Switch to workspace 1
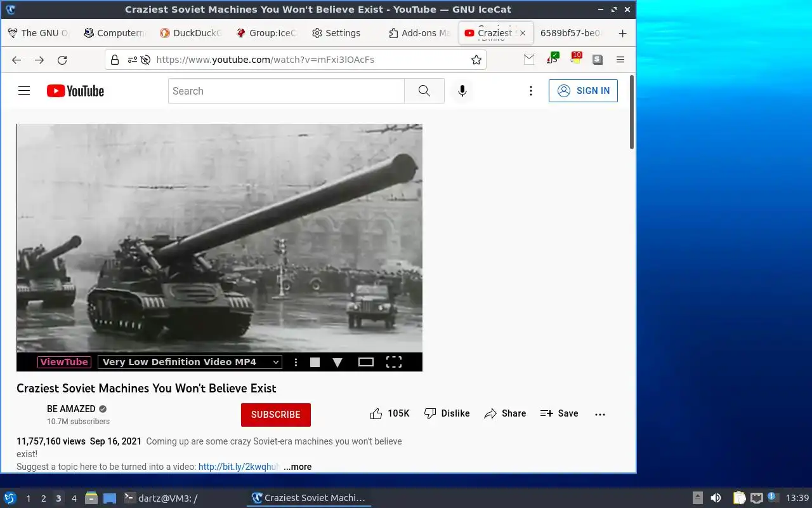The image size is (812, 508). pos(28,498)
